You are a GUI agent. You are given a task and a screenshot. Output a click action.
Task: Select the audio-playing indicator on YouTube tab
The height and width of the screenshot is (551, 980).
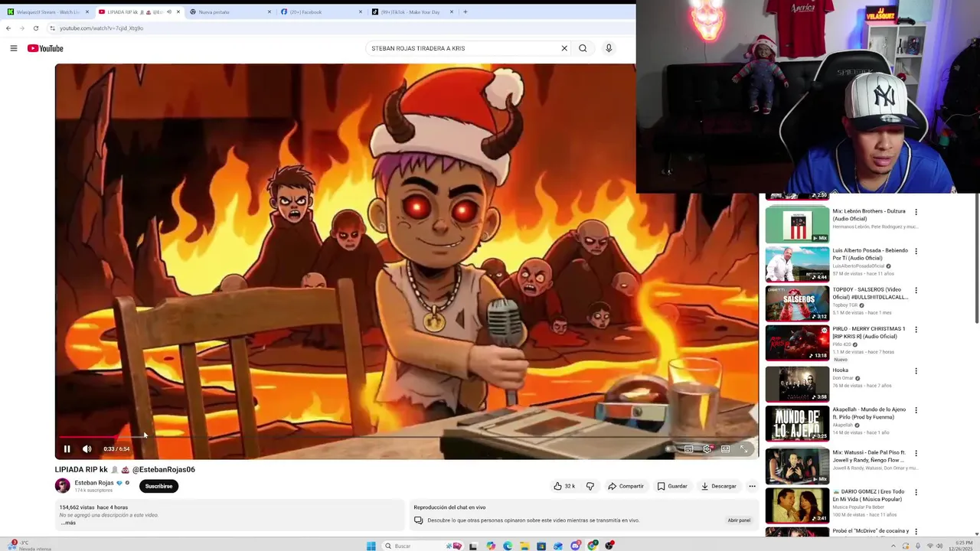tap(168, 12)
